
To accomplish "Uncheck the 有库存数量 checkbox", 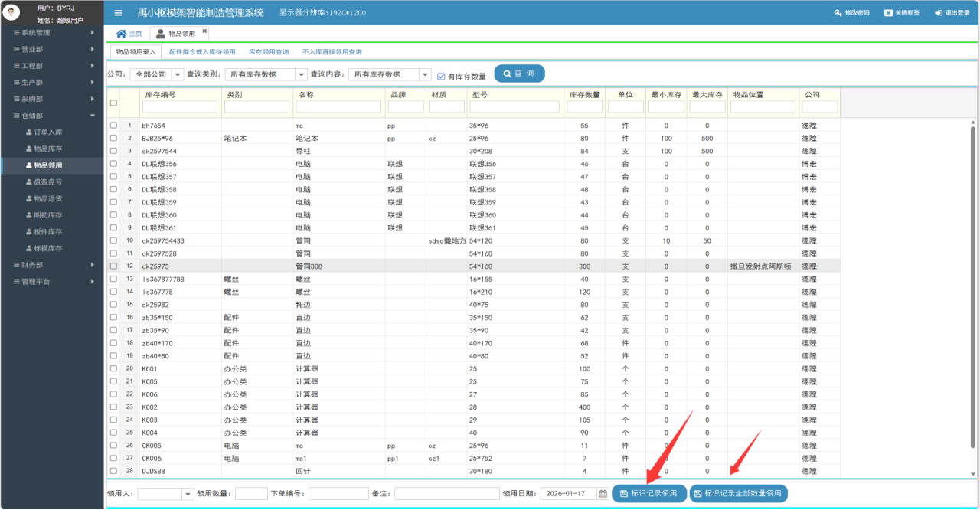I will (x=441, y=76).
